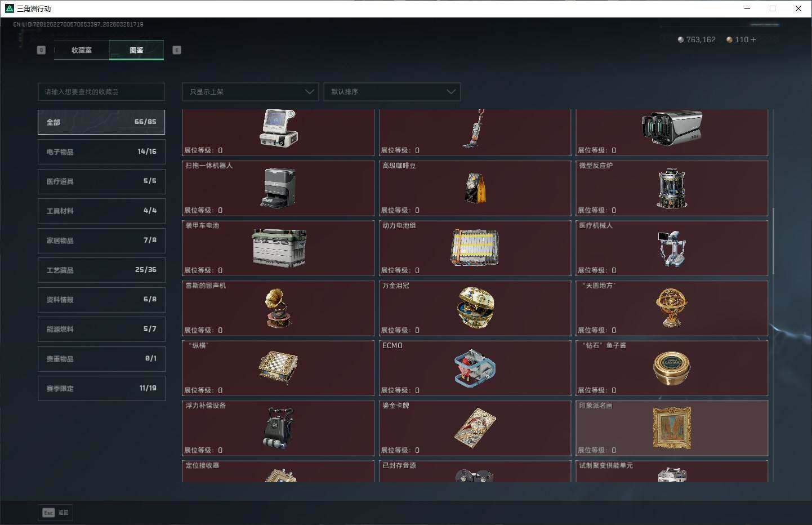Select the 装甲车电池 battery icon
Viewport: 812px width, 525px height.
(x=279, y=248)
